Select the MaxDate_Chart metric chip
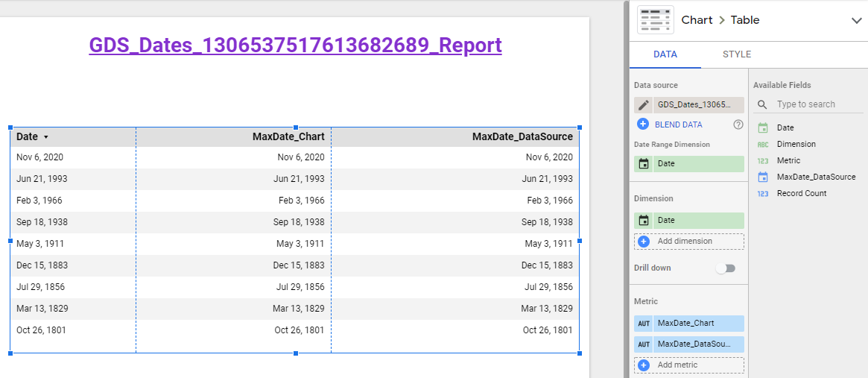 point(689,323)
